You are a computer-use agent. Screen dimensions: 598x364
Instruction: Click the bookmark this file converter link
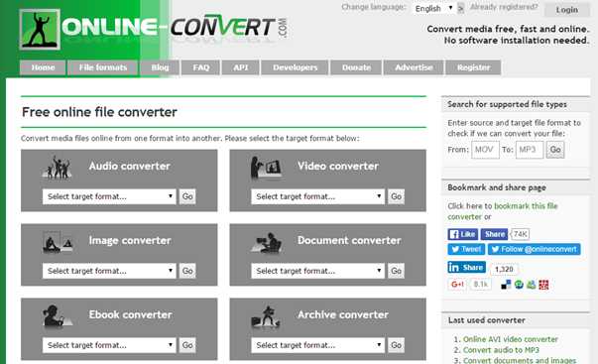(x=503, y=211)
